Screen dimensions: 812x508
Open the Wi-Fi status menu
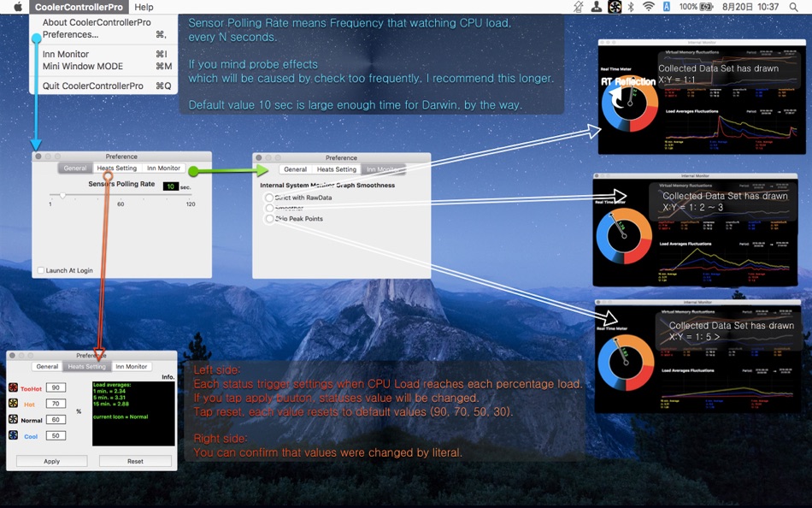(x=649, y=7)
